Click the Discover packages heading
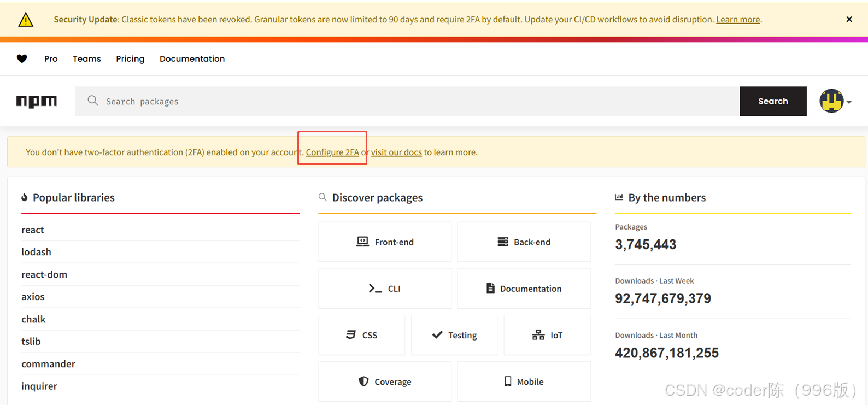 377,197
